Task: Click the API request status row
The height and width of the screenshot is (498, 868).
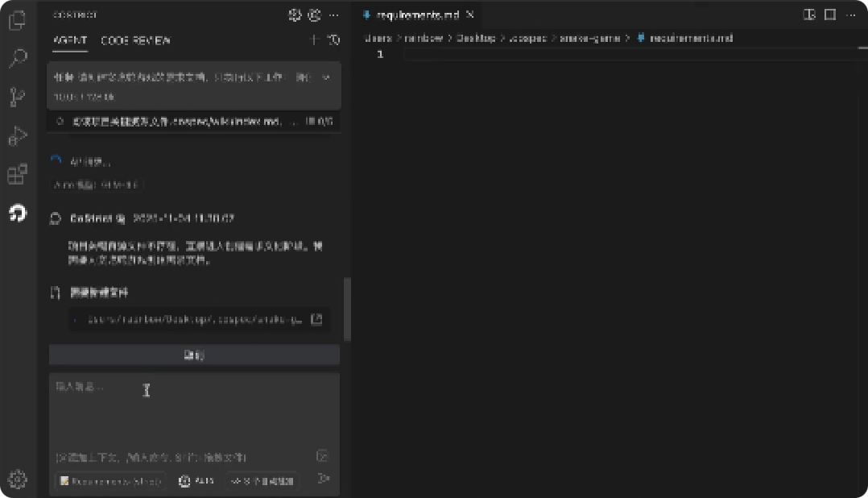Action: [90, 162]
